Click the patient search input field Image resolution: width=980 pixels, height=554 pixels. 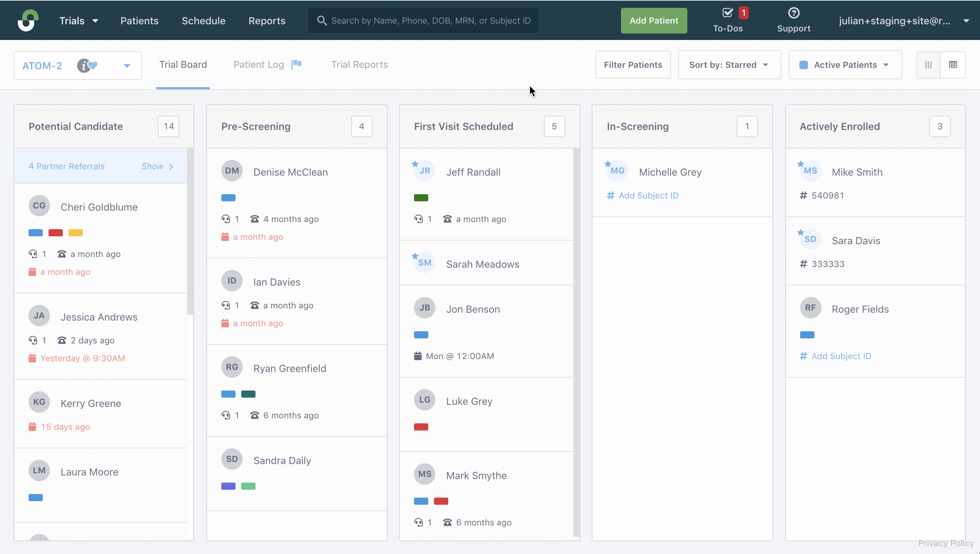coord(423,21)
